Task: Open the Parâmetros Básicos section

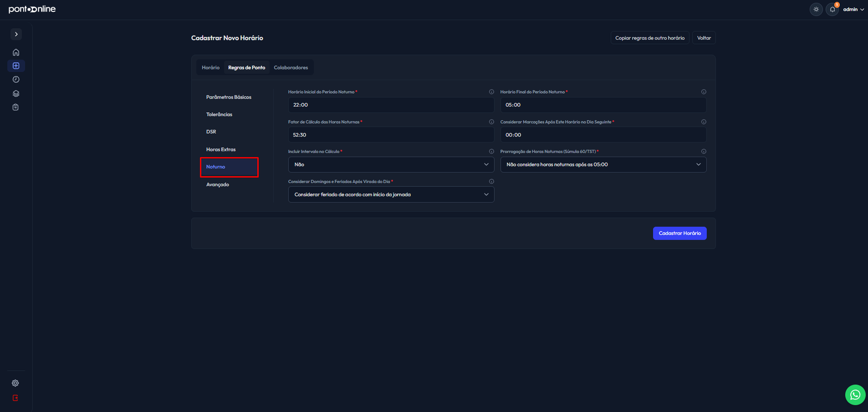Action: pos(229,97)
